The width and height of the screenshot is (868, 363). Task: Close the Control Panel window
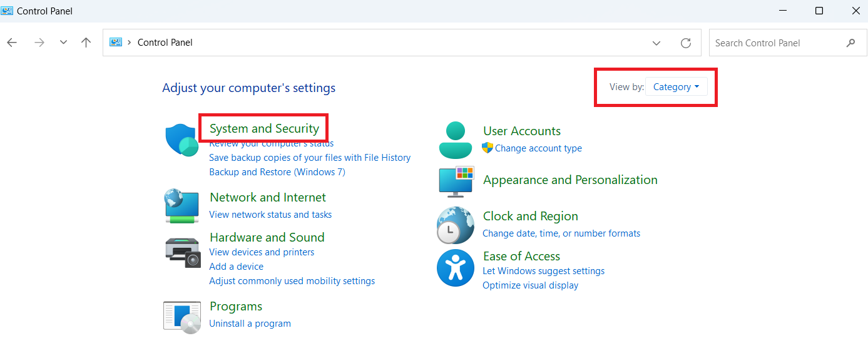tap(855, 11)
